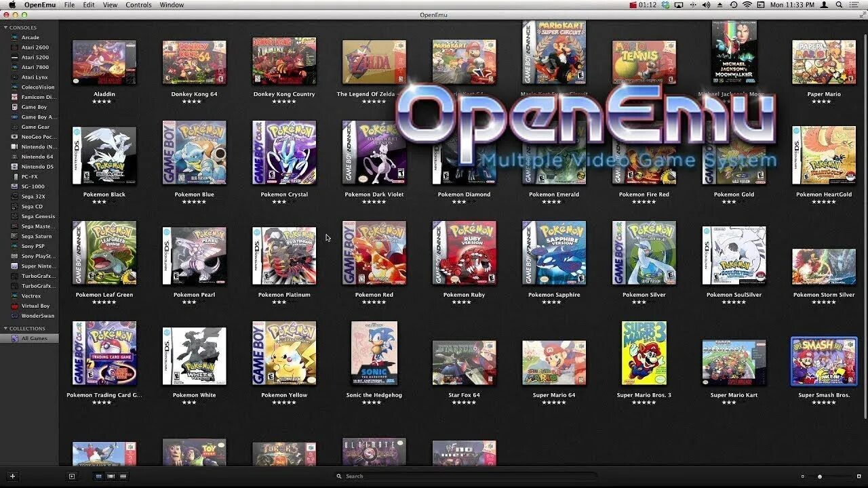Add a new collection with plus button
Screen dimensions: 868x488
tap(12, 476)
